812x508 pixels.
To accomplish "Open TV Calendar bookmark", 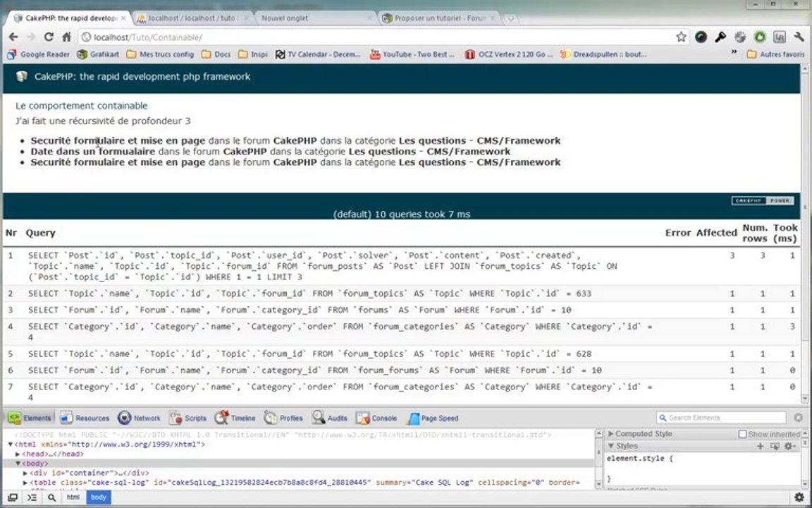I will (x=318, y=54).
